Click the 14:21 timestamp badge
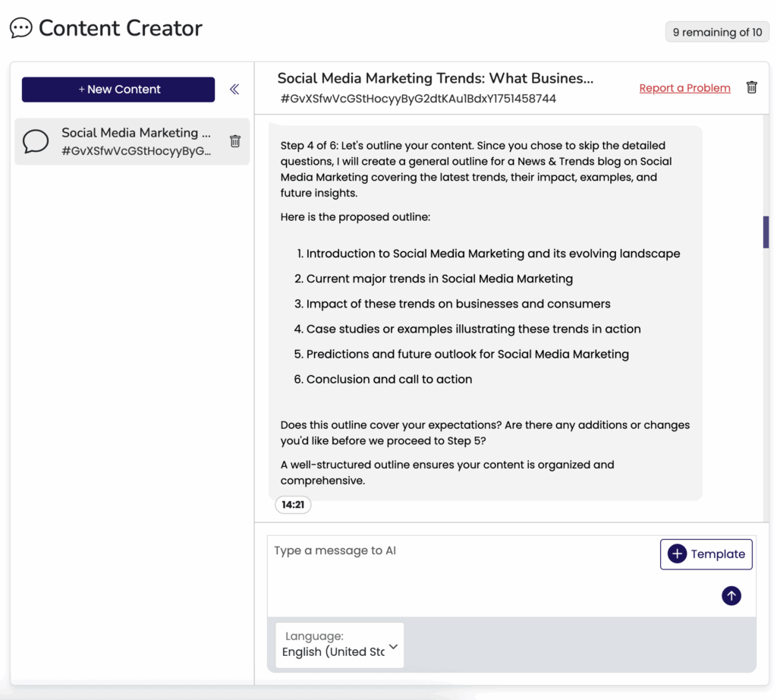 pyautogui.click(x=293, y=505)
